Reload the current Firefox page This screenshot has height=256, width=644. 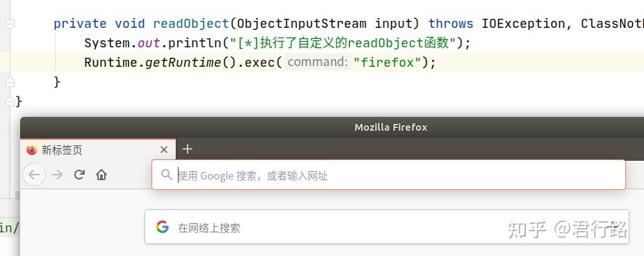pyautogui.click(x=79, y=175)
